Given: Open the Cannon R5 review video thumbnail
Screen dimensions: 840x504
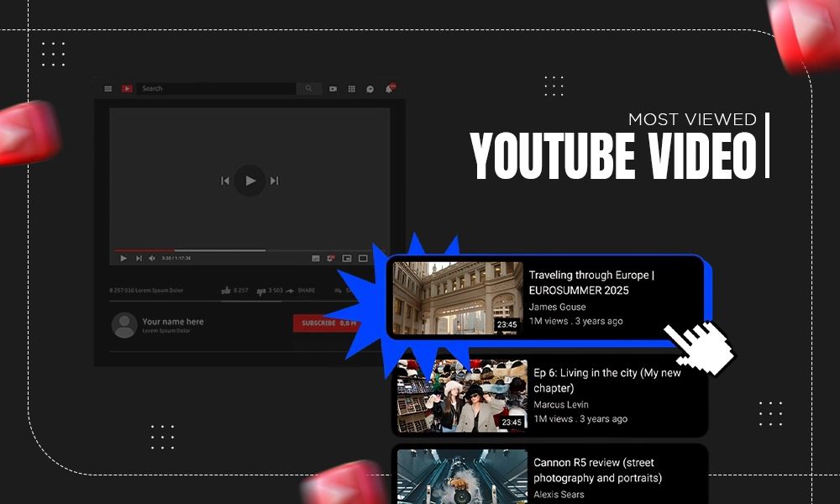Looking at the screenshot, I should coord(462,476).
